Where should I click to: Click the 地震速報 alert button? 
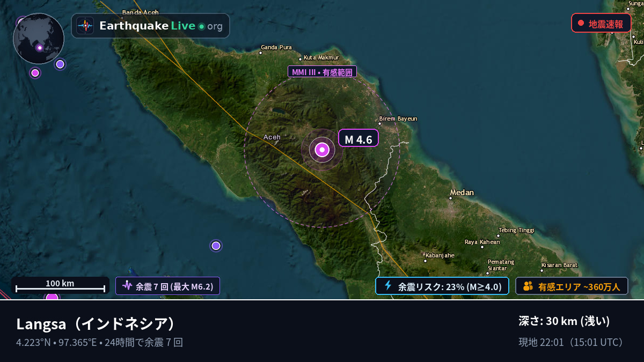click(x=601, y=24)
